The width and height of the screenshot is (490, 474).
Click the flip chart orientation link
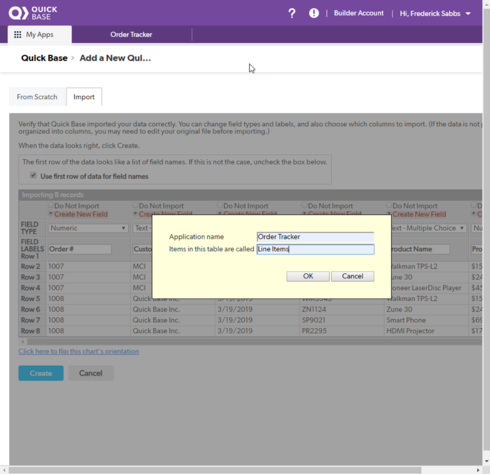tap(79, 351)
